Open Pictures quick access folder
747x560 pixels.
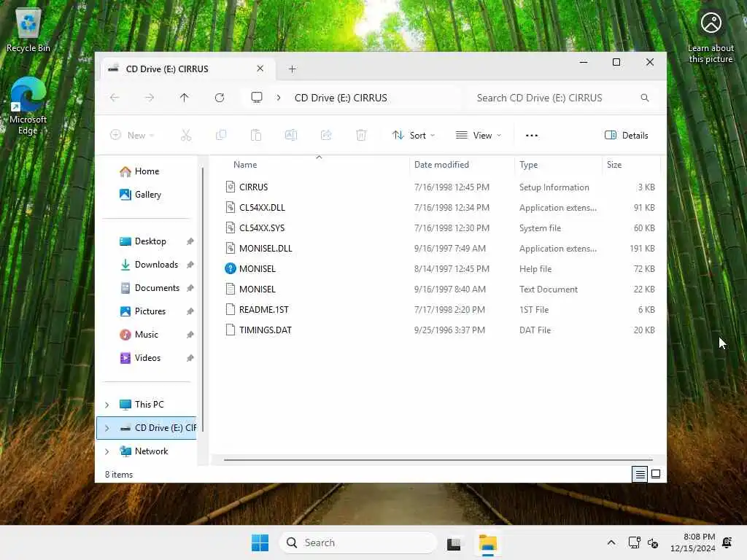pyautogui.click(x=150, y=311)
